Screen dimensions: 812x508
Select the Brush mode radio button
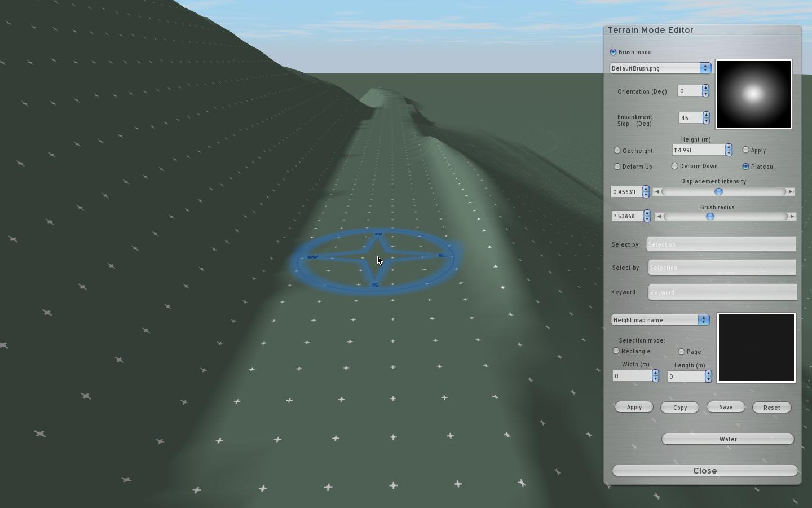tap(614, 52)
